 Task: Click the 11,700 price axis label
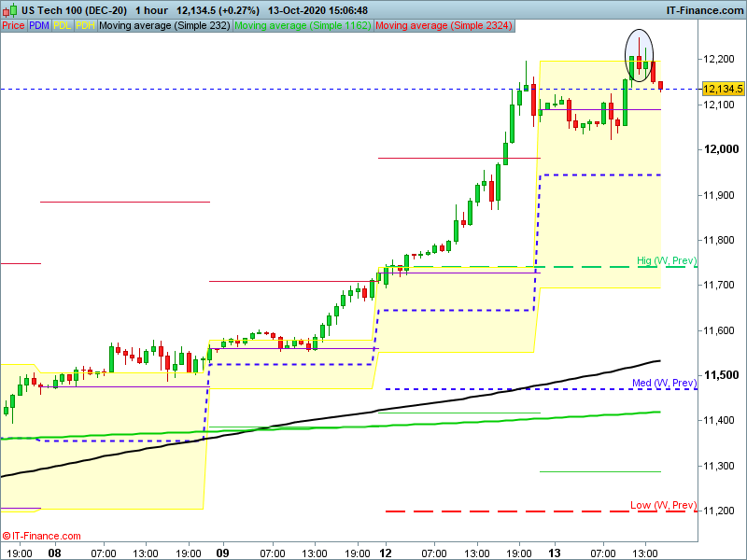[x=719, y=285]
